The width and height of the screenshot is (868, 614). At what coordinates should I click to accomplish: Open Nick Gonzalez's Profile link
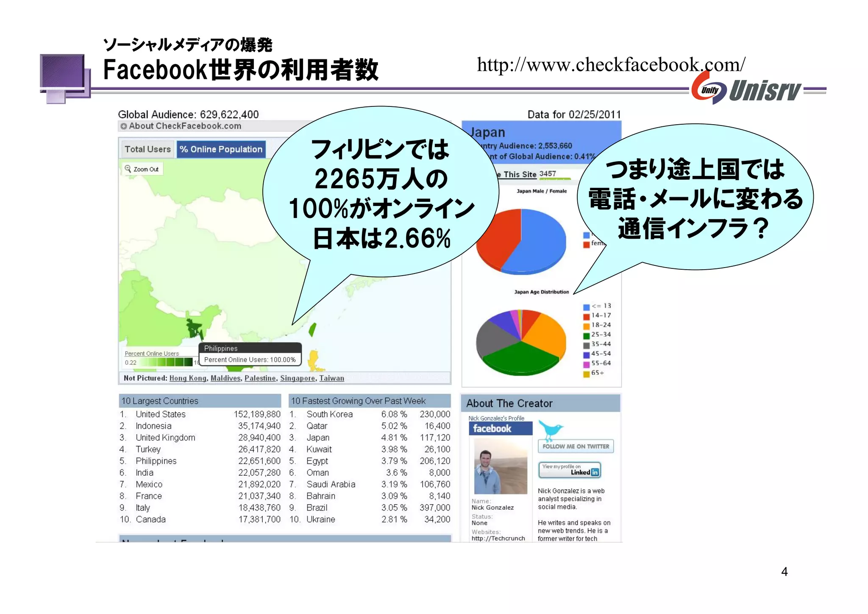[x=496, y=418]
